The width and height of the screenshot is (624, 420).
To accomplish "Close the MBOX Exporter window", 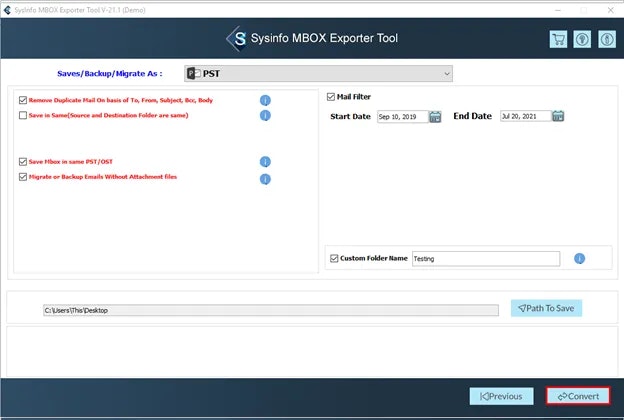I will pyautogui.click(x=610, y=10).
